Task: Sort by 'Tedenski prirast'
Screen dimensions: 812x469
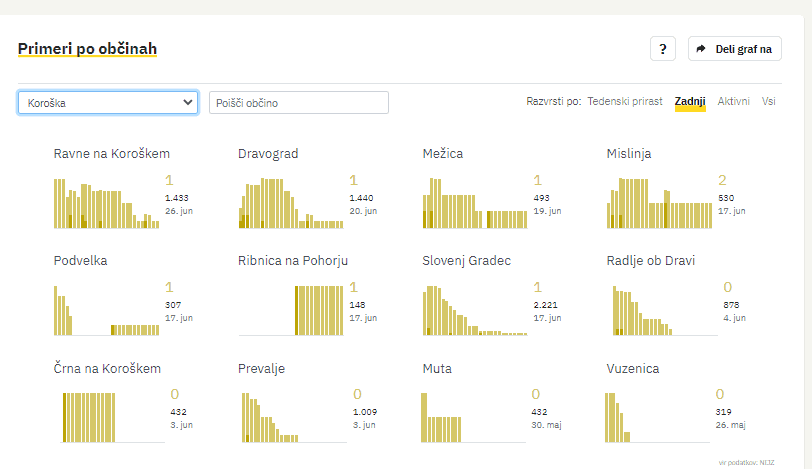Action: [x=626, y=102]
